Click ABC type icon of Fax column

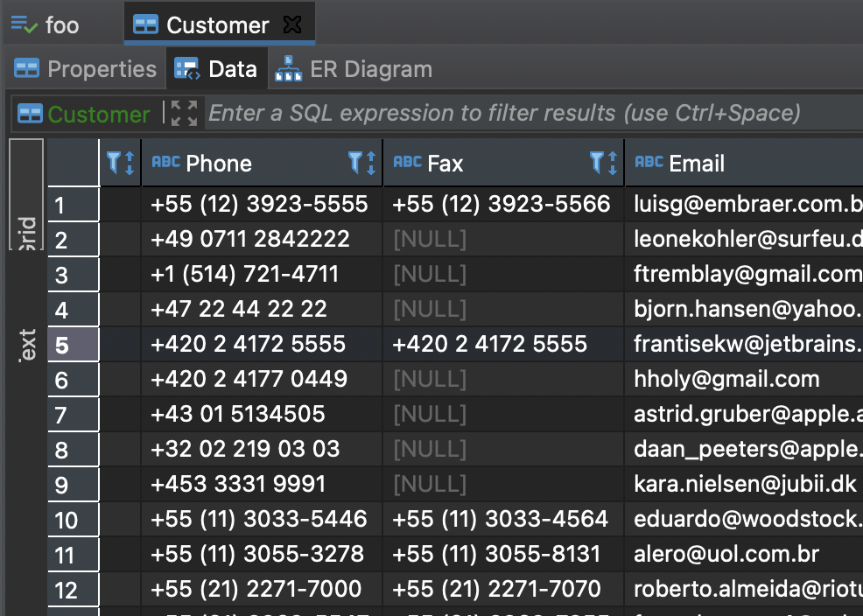pos(408,162)
